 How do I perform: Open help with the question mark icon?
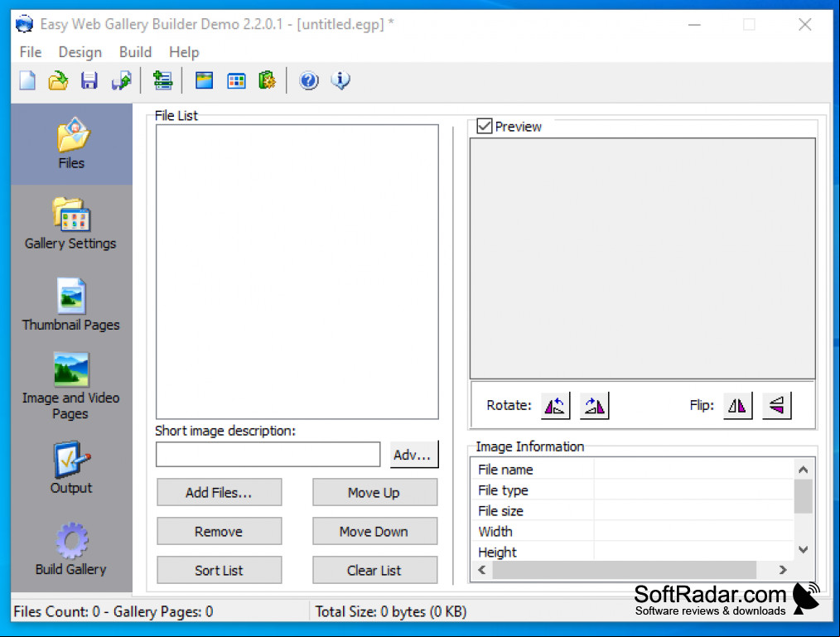pos(308,81)
